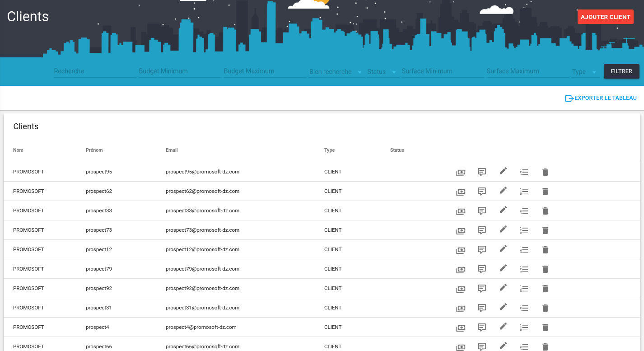The image size is (644, 351).
Task: Apply filters with the FILTRER button
Action: (x=621, y=71)
